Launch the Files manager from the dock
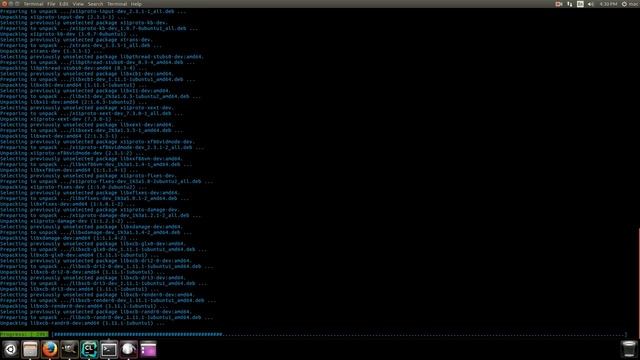Viewport: 640px width, 360px height. pos(30,349)
